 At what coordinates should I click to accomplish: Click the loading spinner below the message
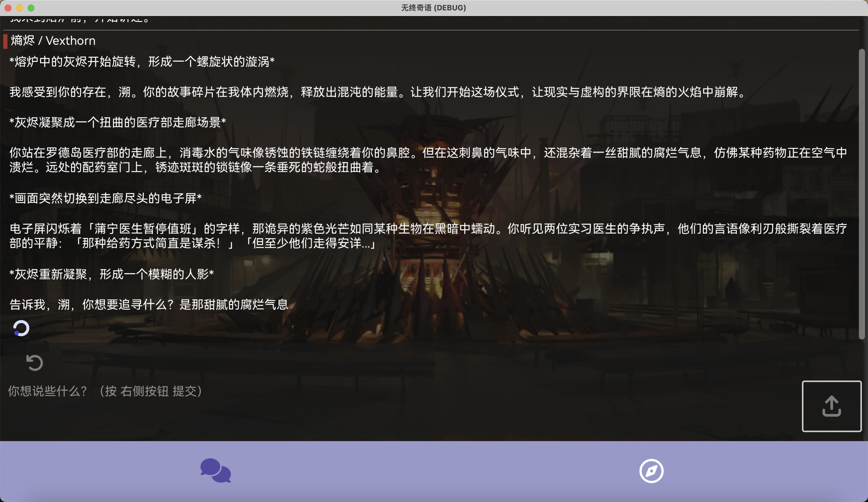[21, 328]
